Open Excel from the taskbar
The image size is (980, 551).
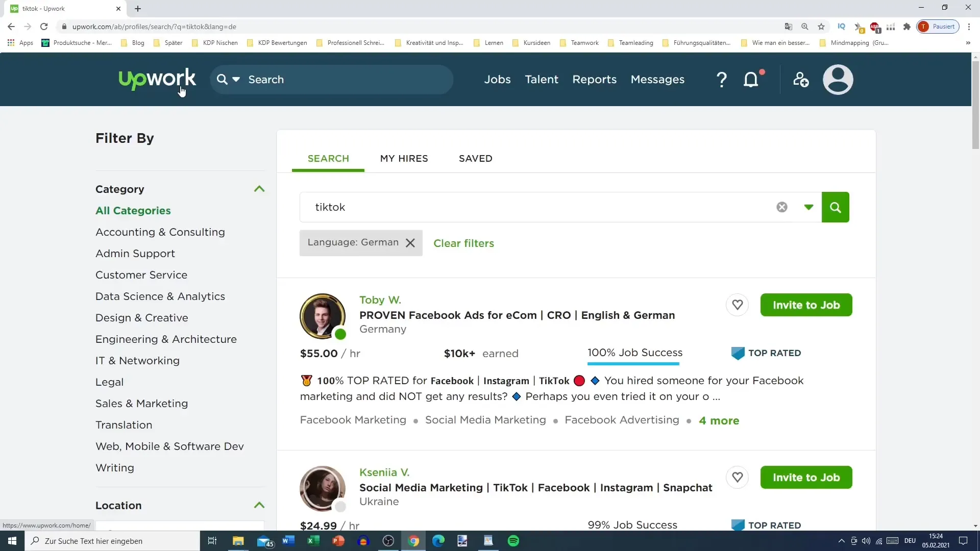click(313, 541)
